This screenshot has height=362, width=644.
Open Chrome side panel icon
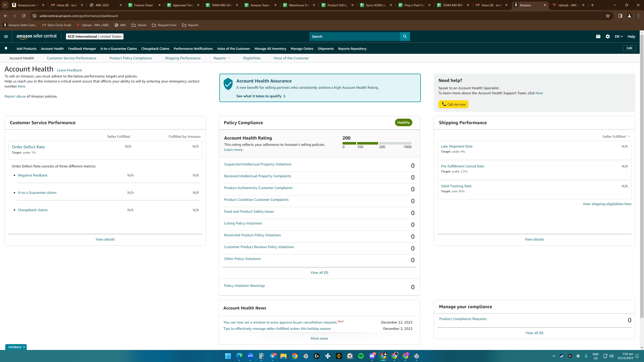(x=620, y=16)
